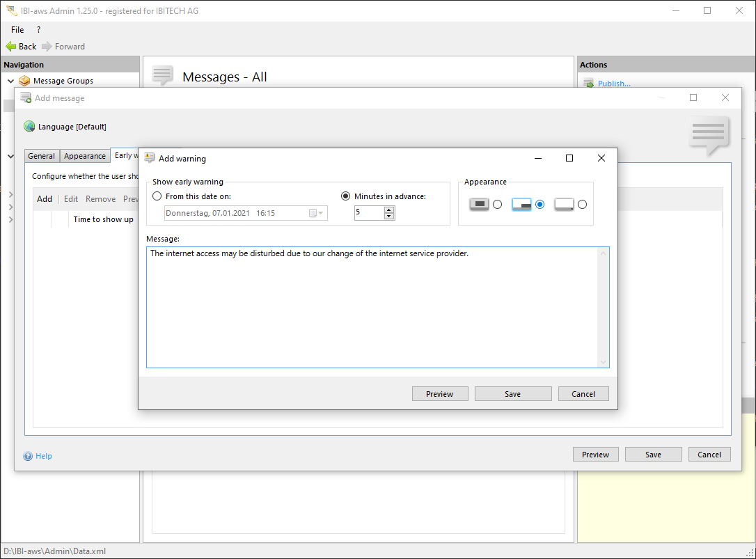
Task: Switch to the Appearance tab
Action: coord(85,156)
